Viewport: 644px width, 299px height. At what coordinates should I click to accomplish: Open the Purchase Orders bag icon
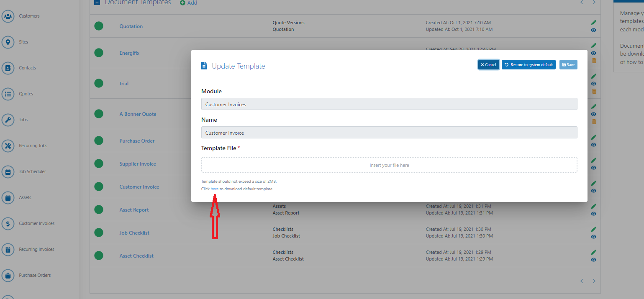[8, 276]
